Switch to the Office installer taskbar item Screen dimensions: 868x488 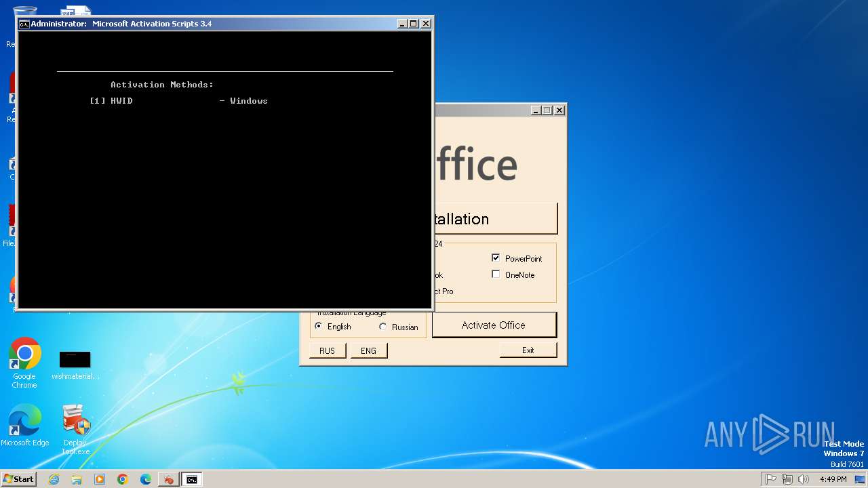tap(167, 479)
